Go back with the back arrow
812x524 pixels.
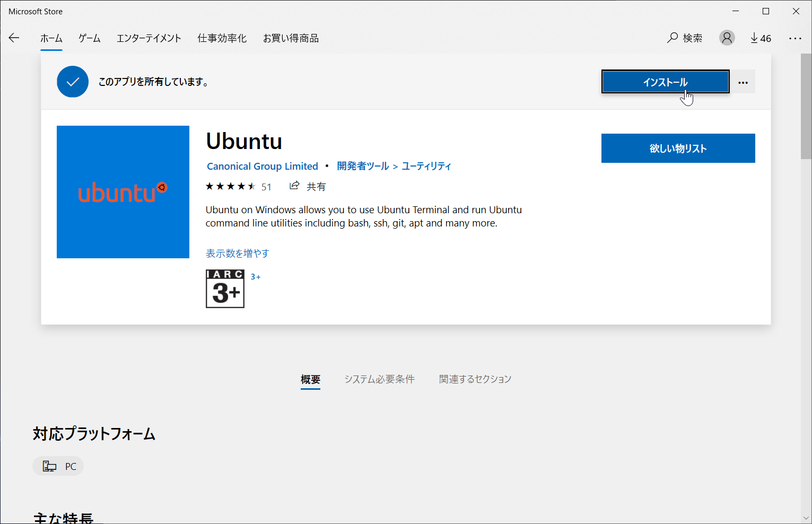[14, 38]
